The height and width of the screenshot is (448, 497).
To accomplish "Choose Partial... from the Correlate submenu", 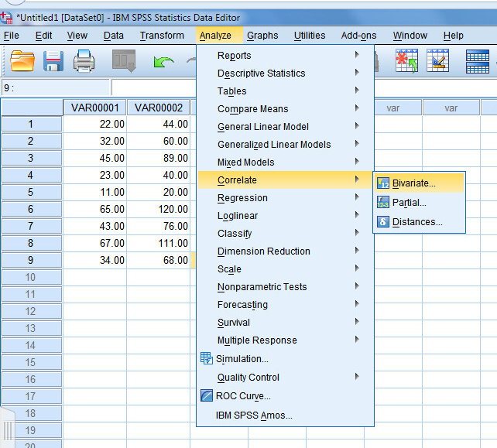I will tap(420, 202).
